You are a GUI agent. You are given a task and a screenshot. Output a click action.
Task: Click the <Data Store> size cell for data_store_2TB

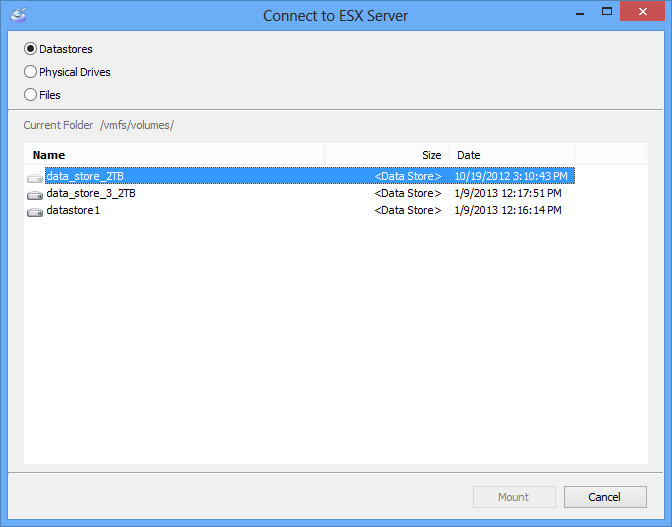408,176
